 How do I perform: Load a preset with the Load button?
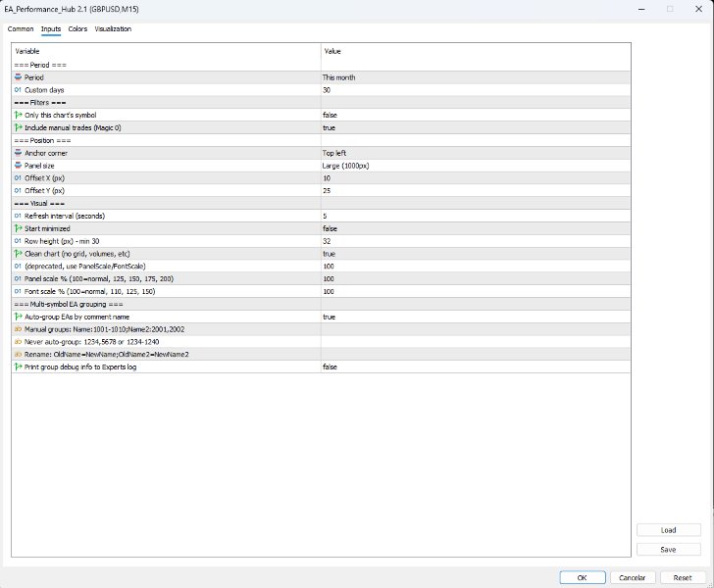coord(669,530)
